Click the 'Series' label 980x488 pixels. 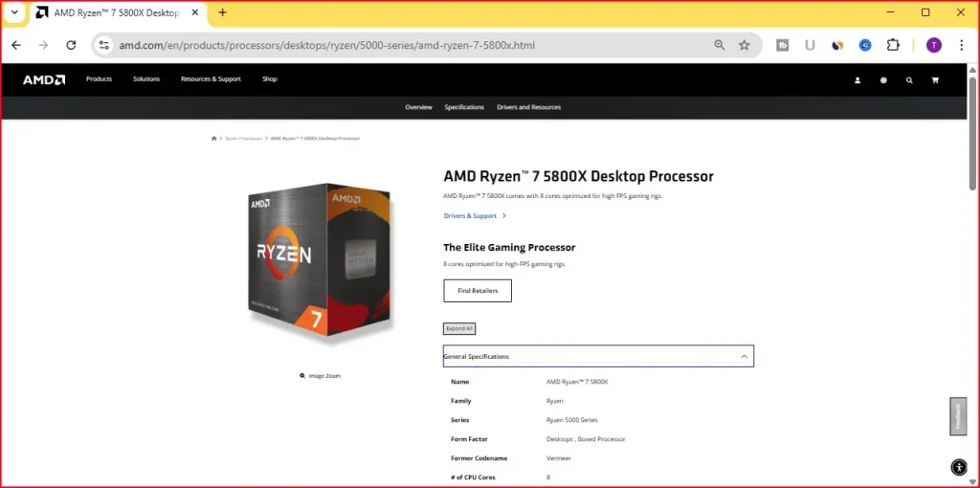[460, 420]
